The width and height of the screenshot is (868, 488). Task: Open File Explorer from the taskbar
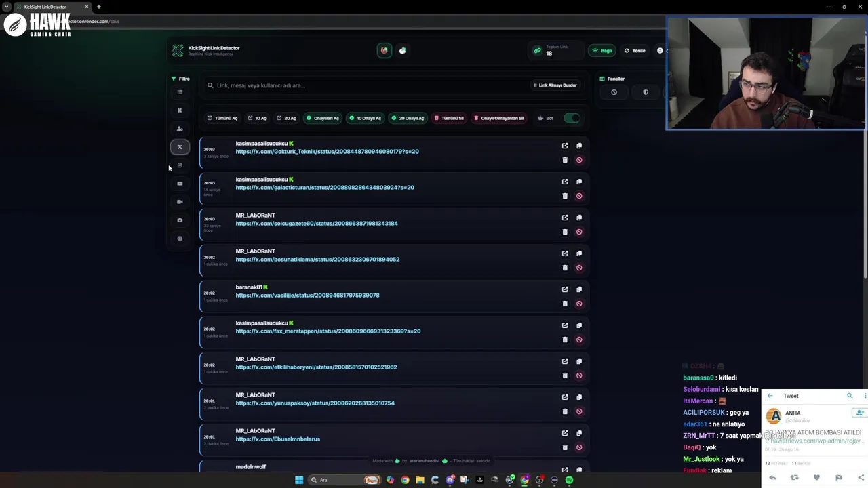click(420, 480)
